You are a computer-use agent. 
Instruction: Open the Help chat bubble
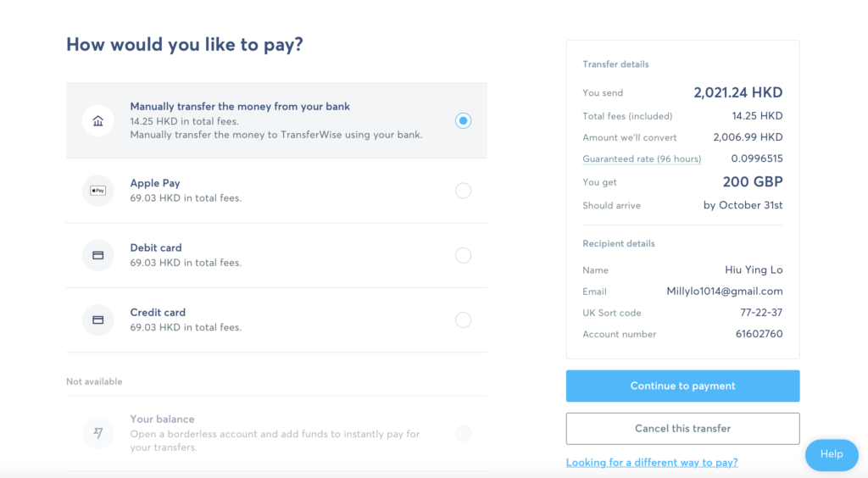click(x=832, y=454)
